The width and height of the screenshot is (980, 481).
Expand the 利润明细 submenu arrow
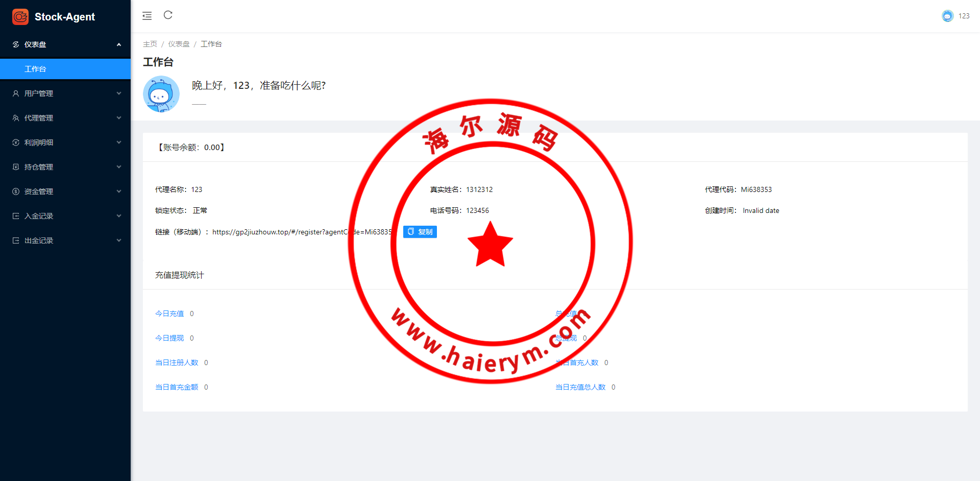click(119, 142)
